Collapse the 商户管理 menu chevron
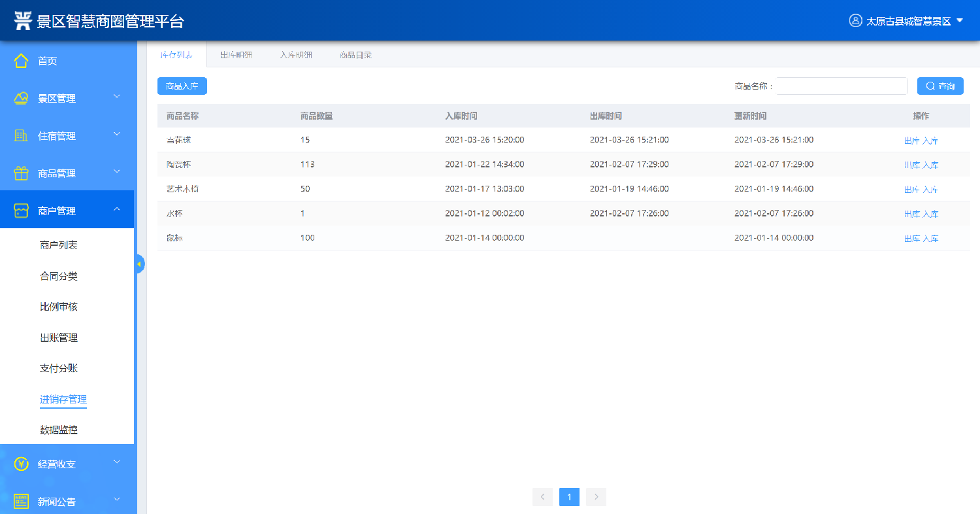This screenshot has width=980, height=514. coord(117,209)
